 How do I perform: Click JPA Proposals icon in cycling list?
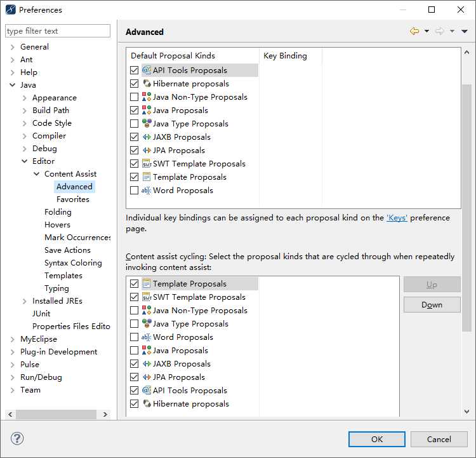click(147, 377)
